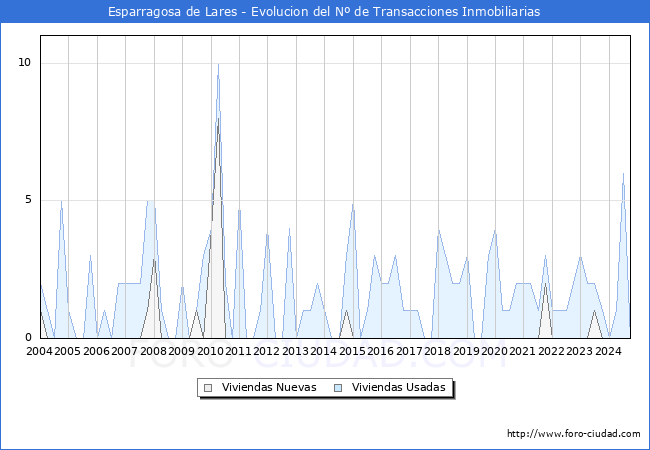This screenshot has width=650, height=450.
Task: Click the x-axis year label 2012
Action: pyautogui.click(x=267, y=351)
